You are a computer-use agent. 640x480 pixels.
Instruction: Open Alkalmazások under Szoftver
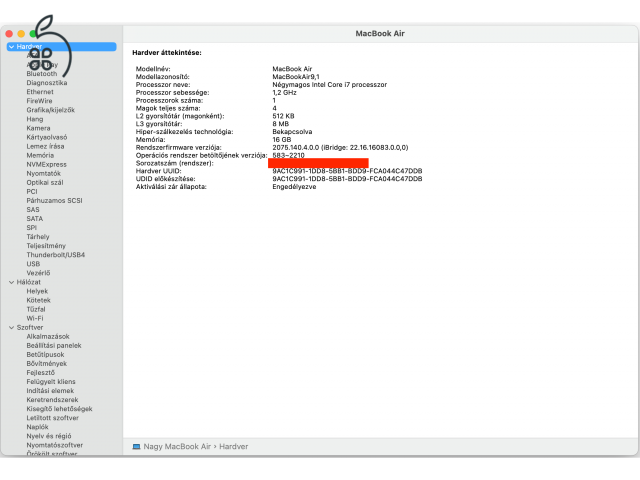(48, 336)
